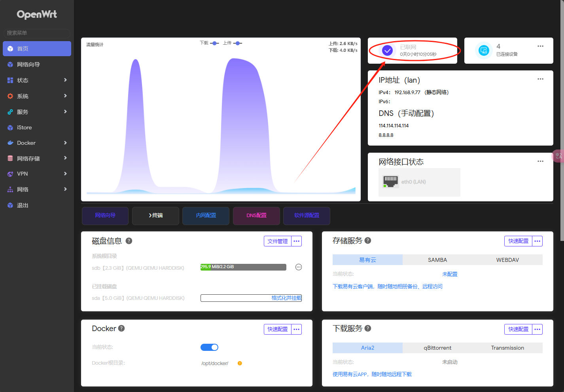
Task: Expand the Docker menu chevron
Action: tap(65, 143)
